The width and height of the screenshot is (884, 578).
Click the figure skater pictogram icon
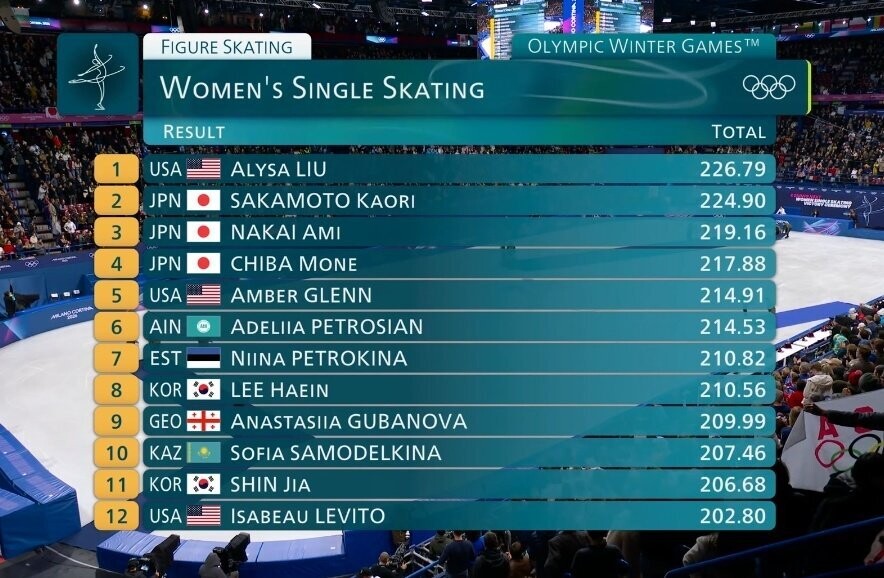coord(98,75)
